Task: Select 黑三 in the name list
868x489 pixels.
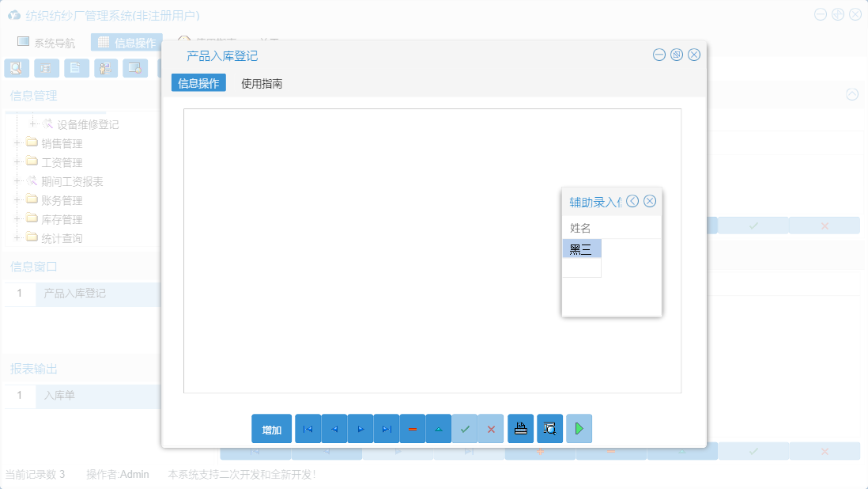Action: (581, 248)
